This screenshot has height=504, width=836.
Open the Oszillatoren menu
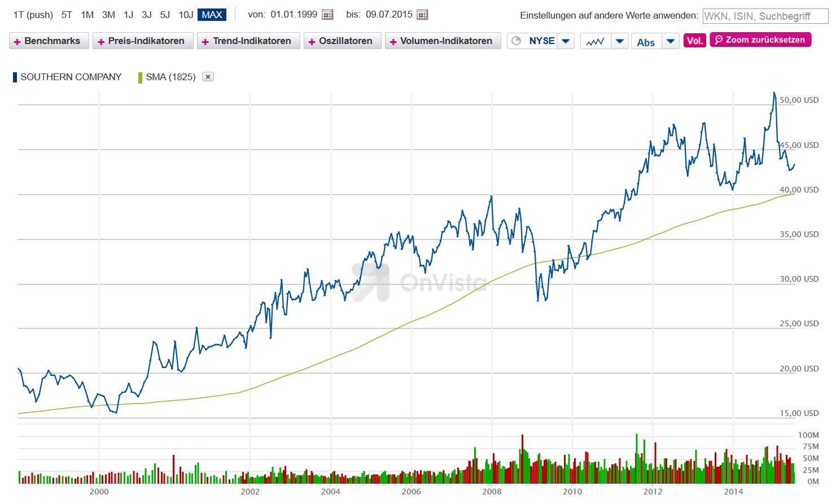click(x=342, y=41)
